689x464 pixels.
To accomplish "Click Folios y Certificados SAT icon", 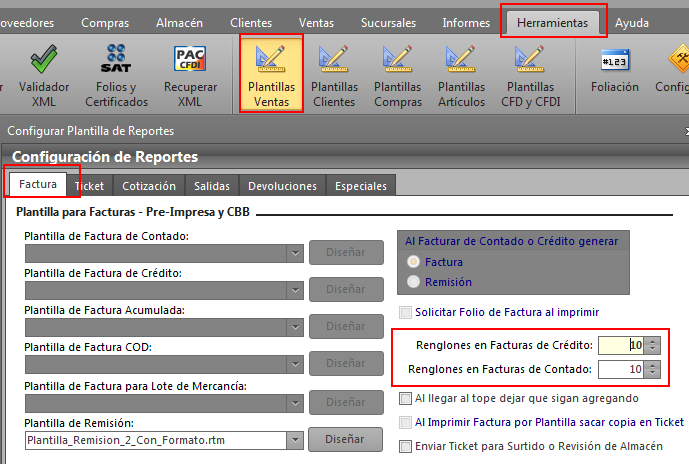I will click(x=117, y=74).
